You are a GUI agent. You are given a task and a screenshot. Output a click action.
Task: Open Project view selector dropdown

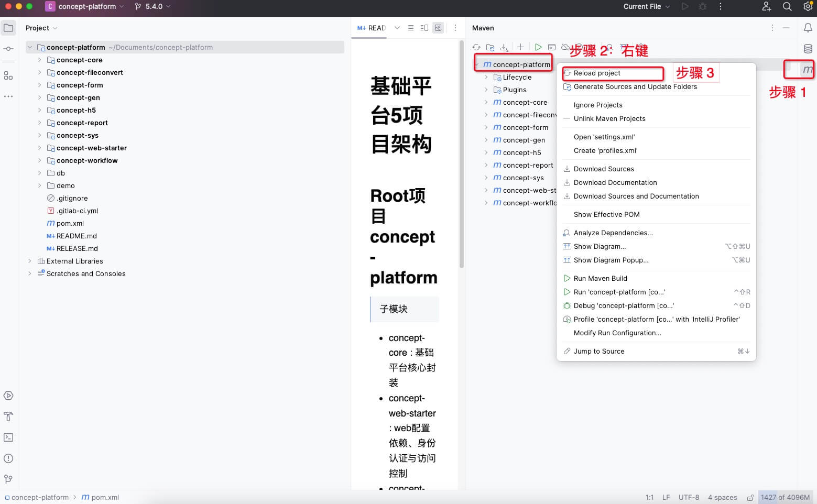pos(41,28)
